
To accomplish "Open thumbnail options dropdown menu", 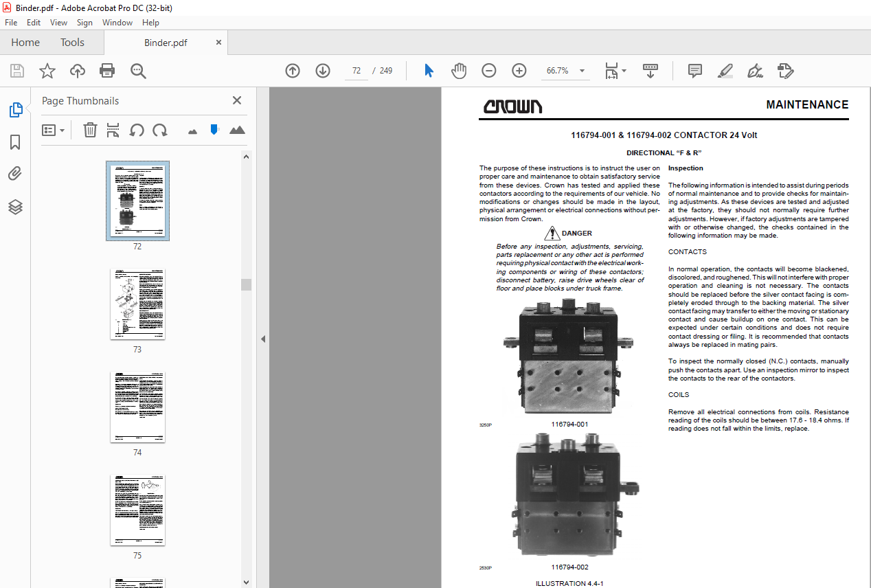I will click(54, 130).
